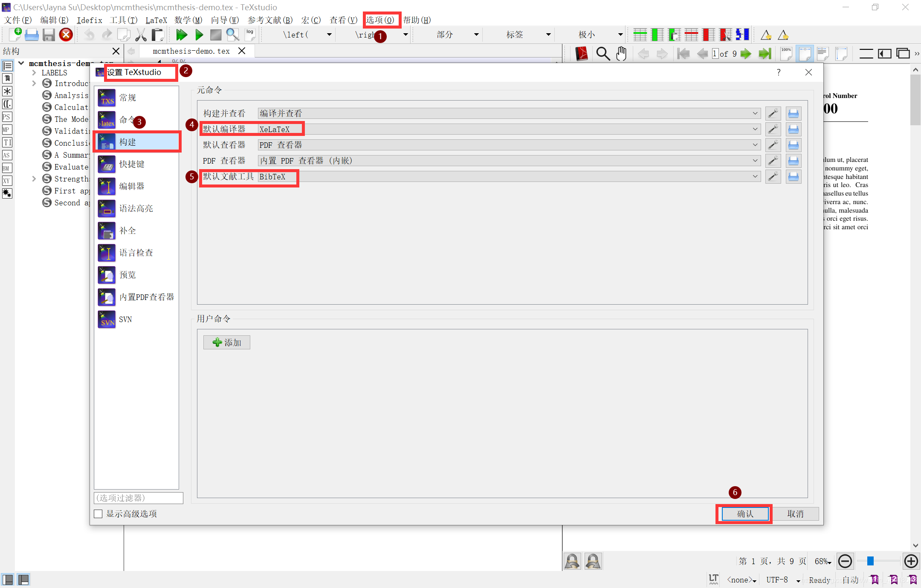Click reset icon for PDF 查看器 row
The width and height of the screenshot is (921, 588).
point(793,161)
